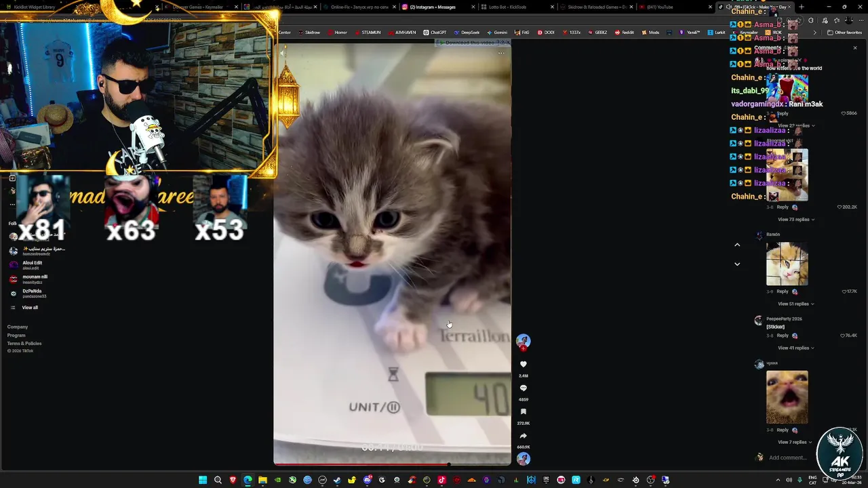This screenshot has height=488, width=868.
Task: Like Ramón's comment showing 17.7K
Action: [x=849, y=291]
